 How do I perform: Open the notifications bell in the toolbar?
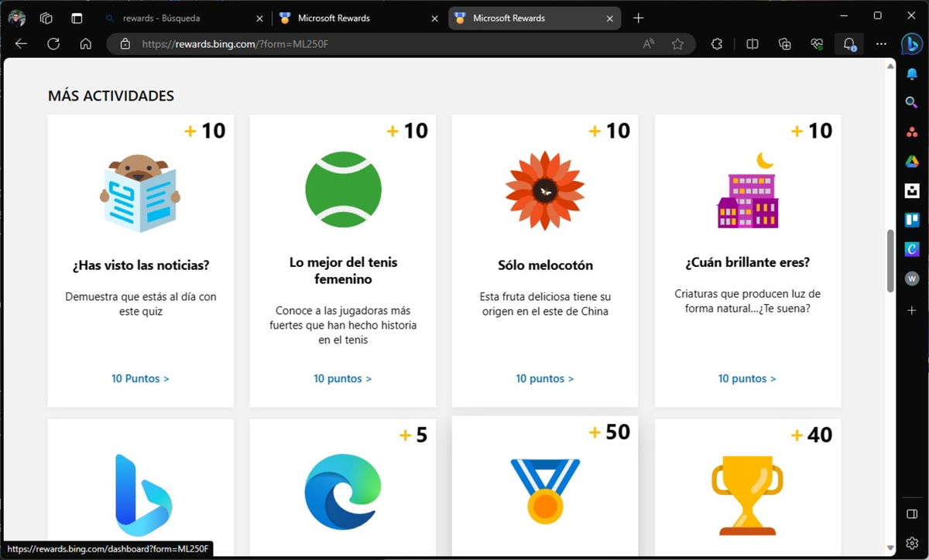(848, 44)
